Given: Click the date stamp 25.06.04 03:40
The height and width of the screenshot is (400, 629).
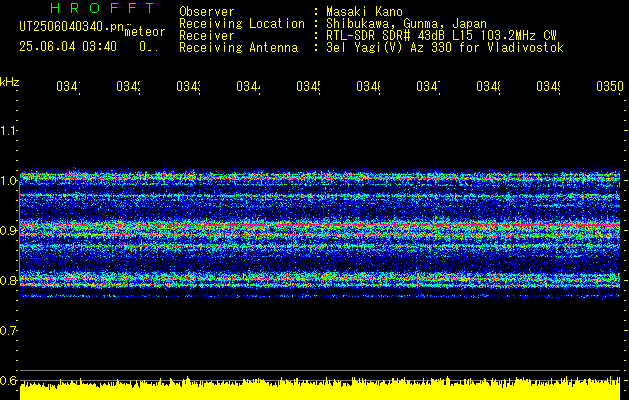Looking at the screenshot, I should pos(68,47).
